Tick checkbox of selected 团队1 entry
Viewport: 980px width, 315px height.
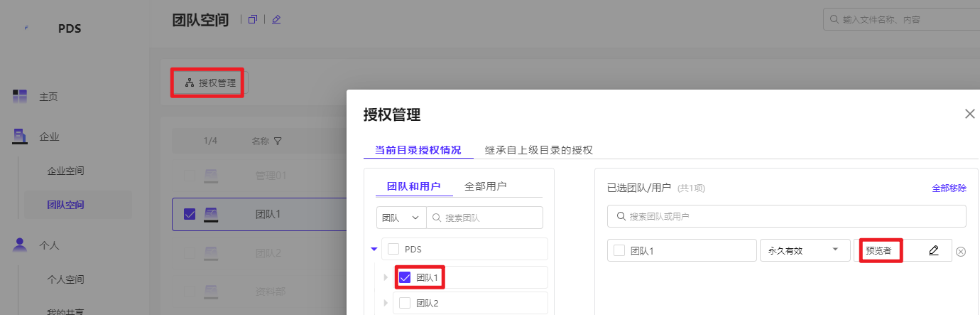pos(619,250)
